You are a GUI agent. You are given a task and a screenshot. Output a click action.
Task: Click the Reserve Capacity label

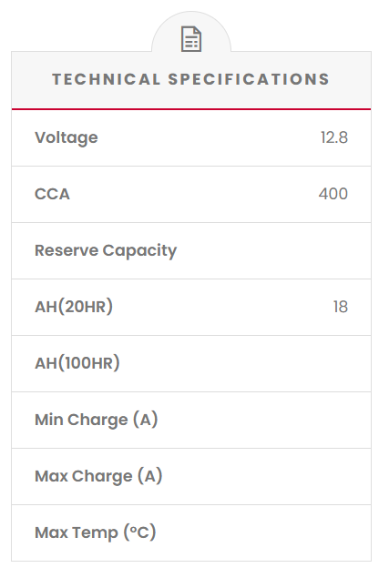point(106,250)
